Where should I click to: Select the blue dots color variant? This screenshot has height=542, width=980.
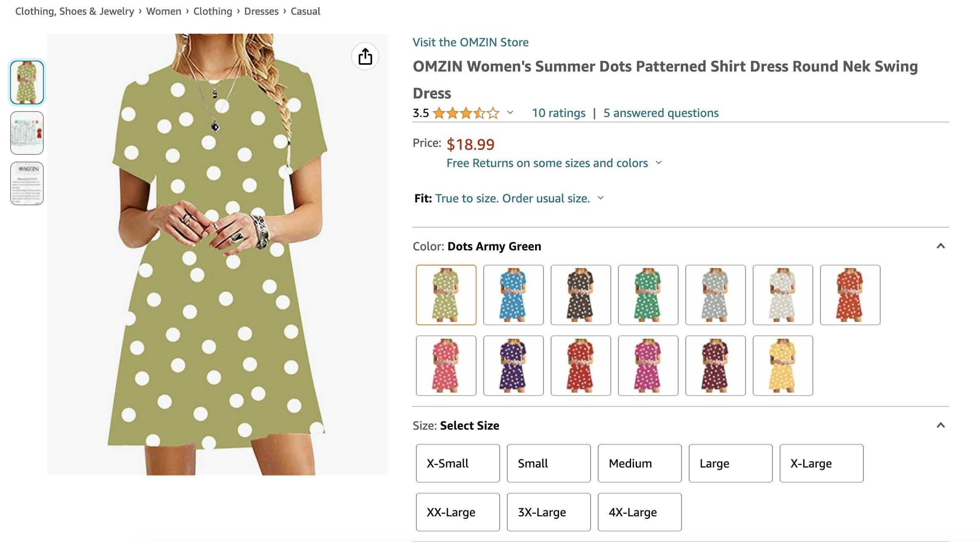(514, 295)
